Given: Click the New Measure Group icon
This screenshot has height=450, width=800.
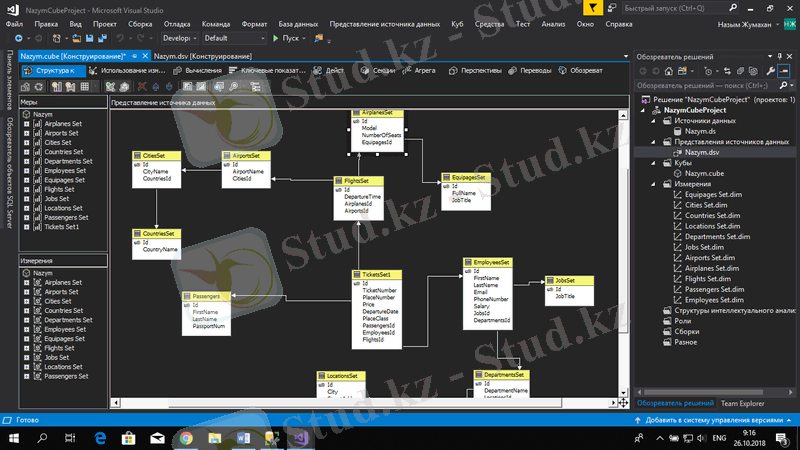Looking at the screenshot, I should pyautogui.click(x=70, y=87).
